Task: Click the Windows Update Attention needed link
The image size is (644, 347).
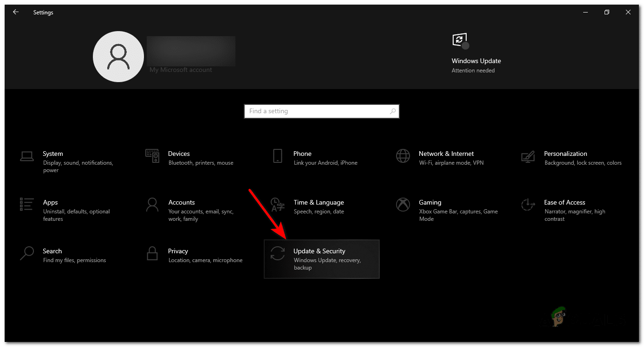Action: point(473,71)
